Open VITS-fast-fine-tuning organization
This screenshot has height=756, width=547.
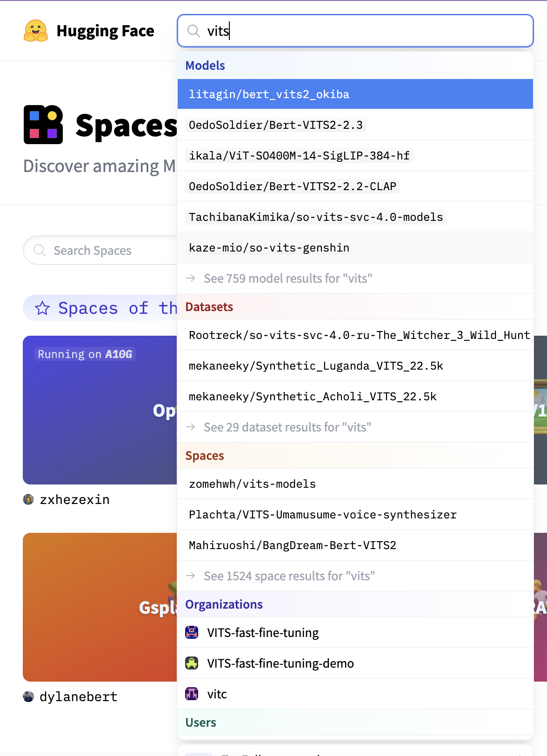coord(355,632)
